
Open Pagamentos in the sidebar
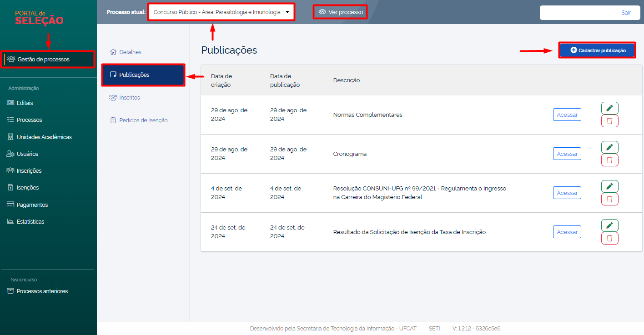[27, 205]
